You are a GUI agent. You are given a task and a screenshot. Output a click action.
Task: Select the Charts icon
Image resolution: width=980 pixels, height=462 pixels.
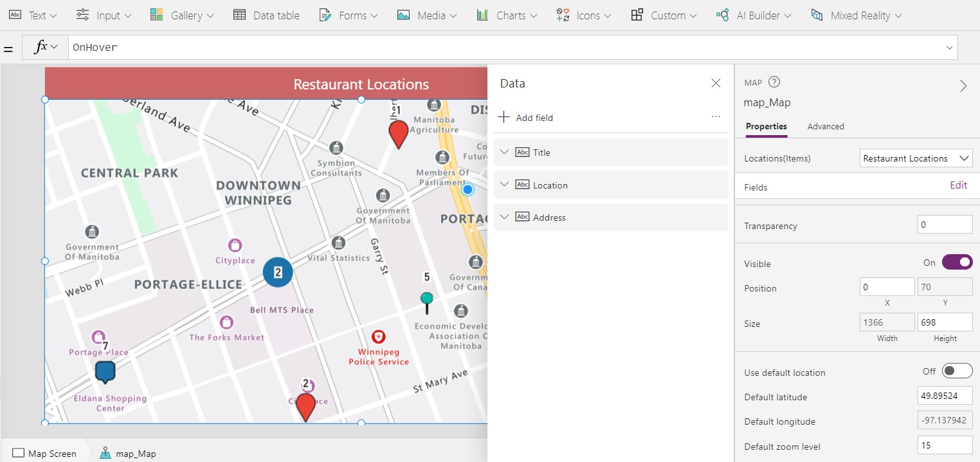(483, 15)
